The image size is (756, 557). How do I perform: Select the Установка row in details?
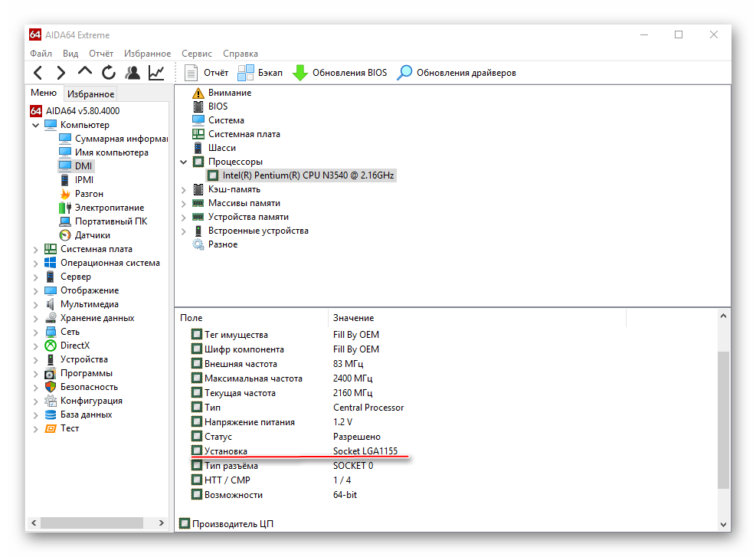coord(226,451)
